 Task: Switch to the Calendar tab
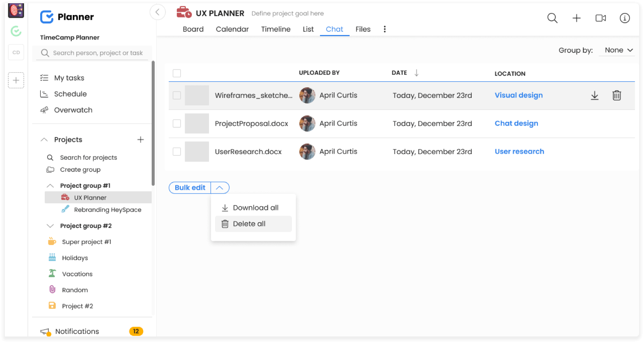click(232, 29)
